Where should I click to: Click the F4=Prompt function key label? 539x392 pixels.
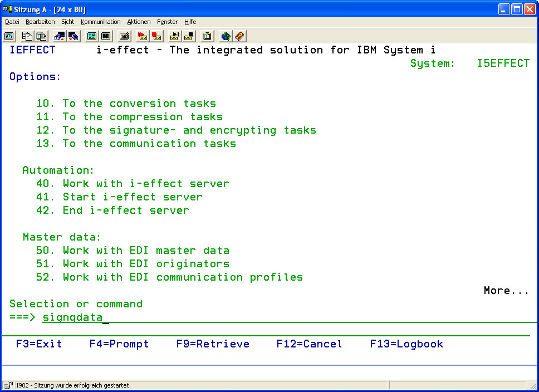[x=119, y=344]
